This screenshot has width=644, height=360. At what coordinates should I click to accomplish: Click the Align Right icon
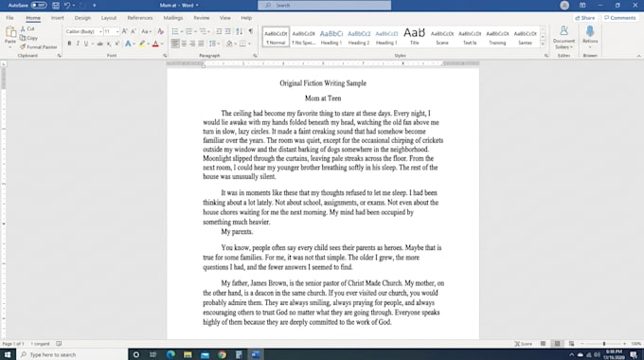pos(192,44)
